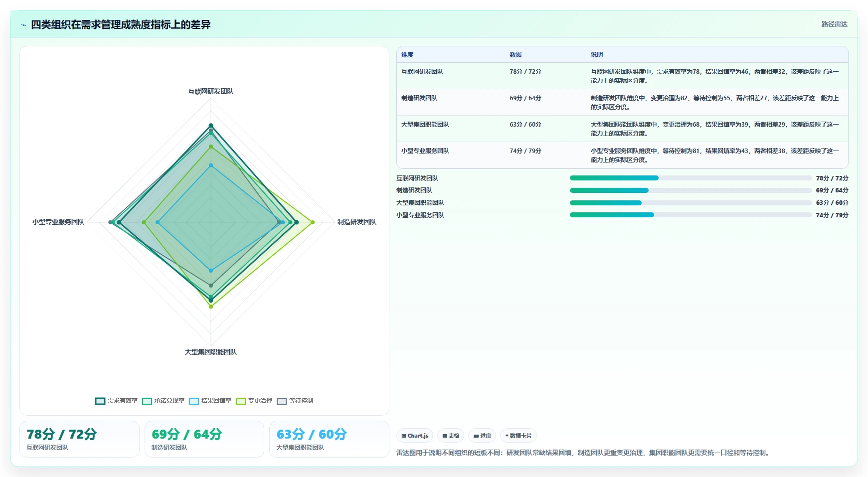This screenshot has width=868, height=477.
Task: Open the 63分 / 60分 大型集团职能团队 card
Action: [x=329, y=439]
